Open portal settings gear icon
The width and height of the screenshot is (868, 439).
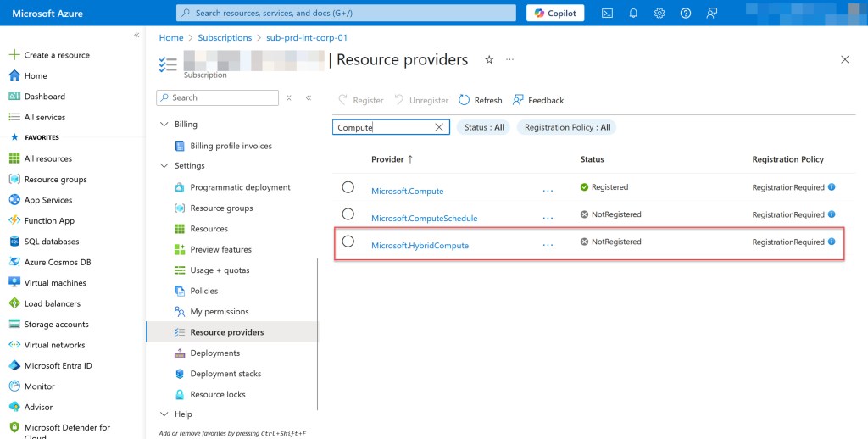[659, 14]
